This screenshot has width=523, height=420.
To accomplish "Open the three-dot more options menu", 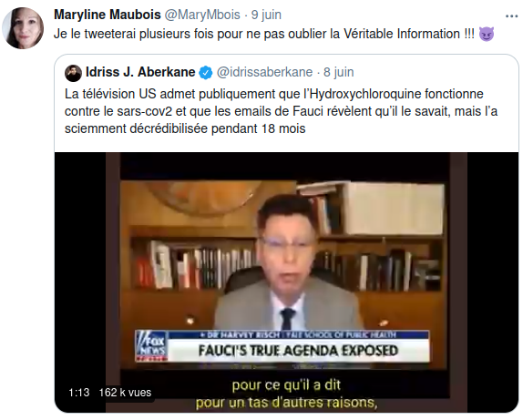I will pyautogui.click(x=511, y=15).
